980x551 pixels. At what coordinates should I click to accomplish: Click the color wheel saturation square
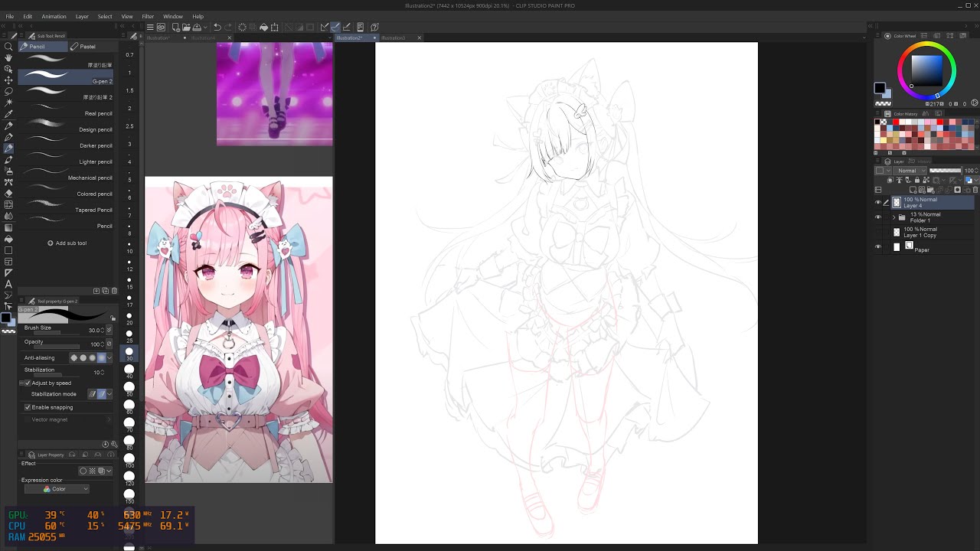[x=926, y=70]
